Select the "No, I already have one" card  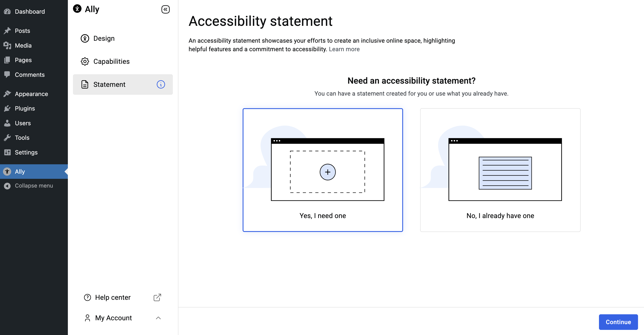coord(500,170)
